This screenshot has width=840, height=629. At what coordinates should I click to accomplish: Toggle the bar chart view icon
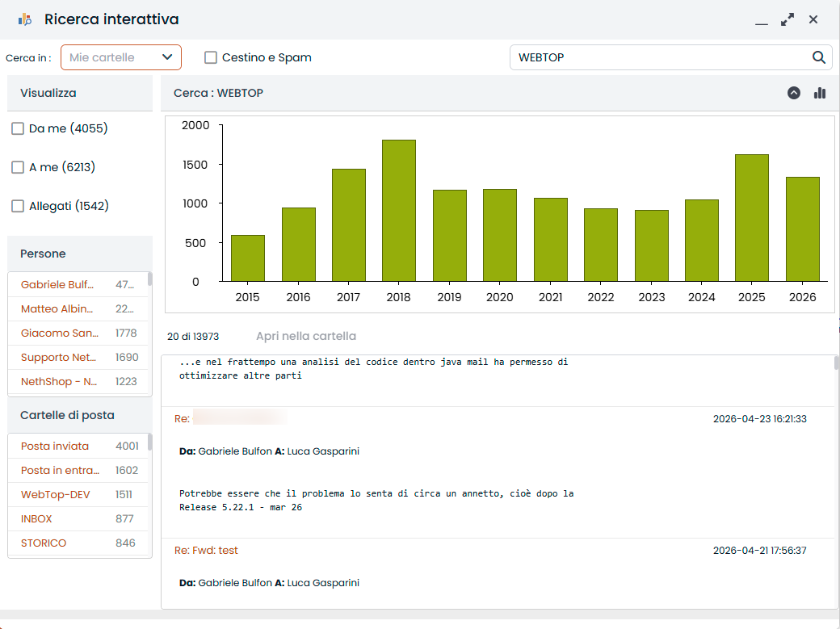[820, 93]
